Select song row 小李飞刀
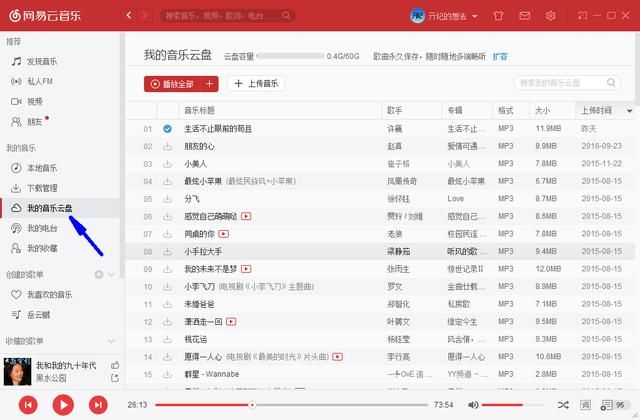Viewport: 640px width, 420px height. [380, 287]
